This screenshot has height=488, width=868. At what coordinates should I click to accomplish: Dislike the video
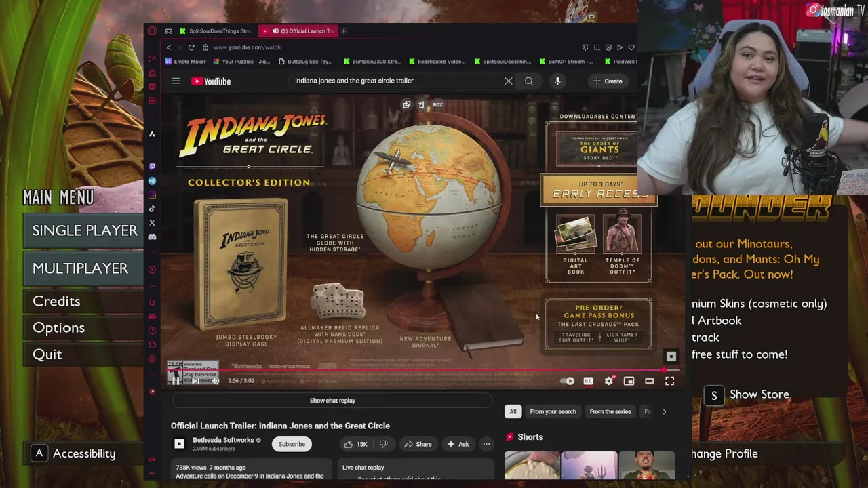(x=383, y=444)
